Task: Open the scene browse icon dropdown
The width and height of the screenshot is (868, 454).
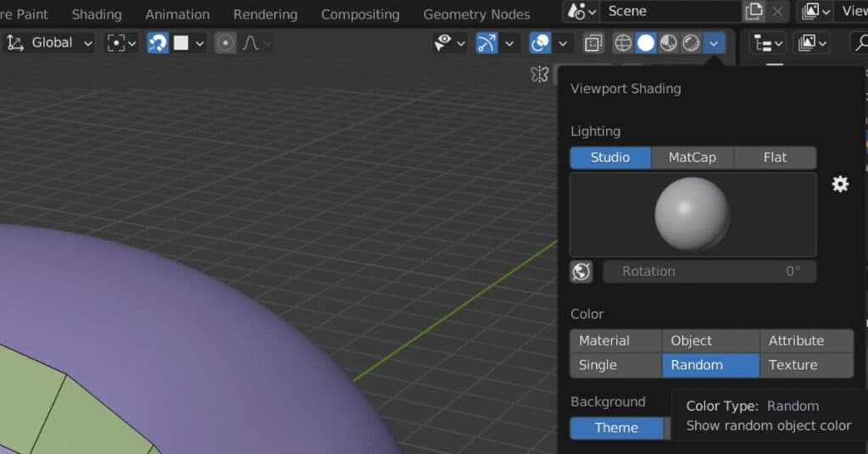Action: pyautogui.click(x=581, y=11)
